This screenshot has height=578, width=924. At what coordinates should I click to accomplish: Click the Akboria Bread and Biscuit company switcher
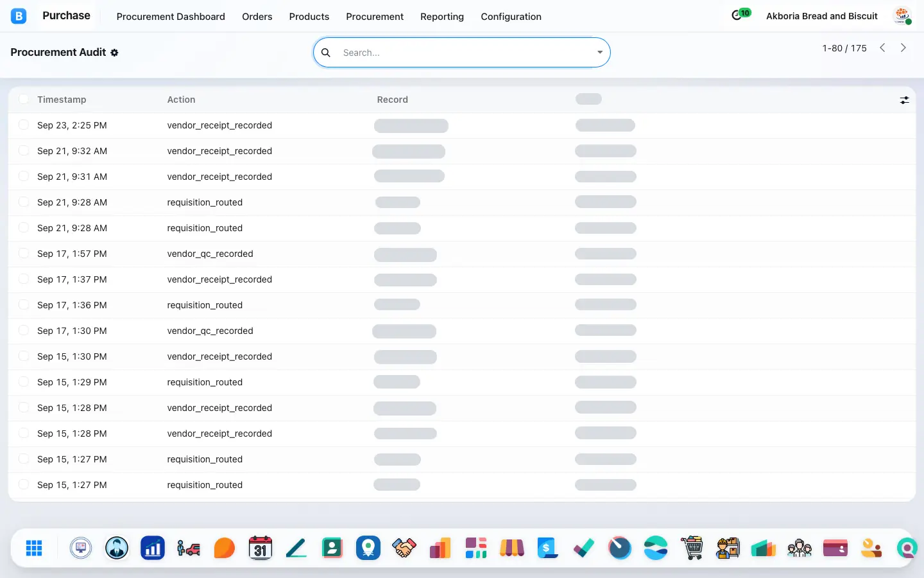pyautogui.click(x=822, y=16)
